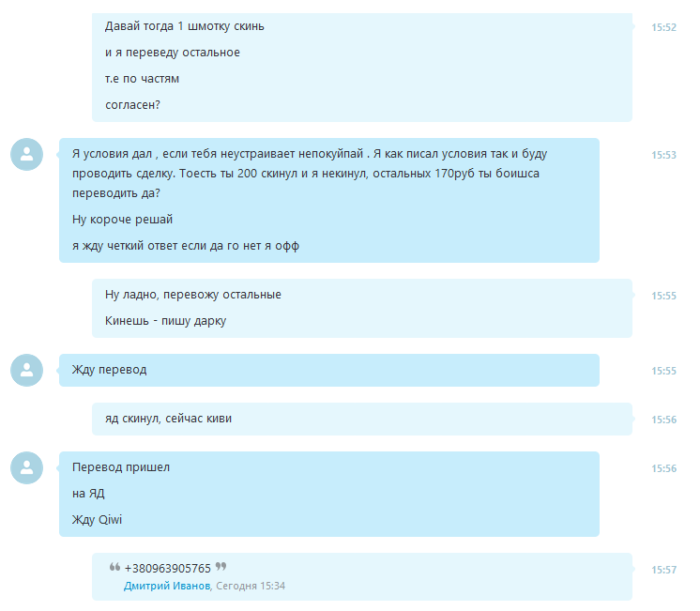Click message "Кинешь - пишу дарку"
700x611 pixels.
pos(166,321)
